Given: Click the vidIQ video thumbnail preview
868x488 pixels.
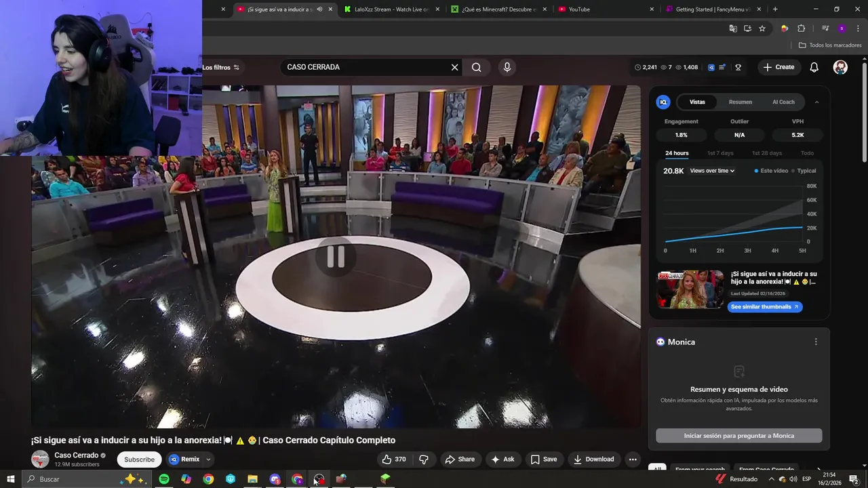Looking at the screenshot, I should coord(690,289).
